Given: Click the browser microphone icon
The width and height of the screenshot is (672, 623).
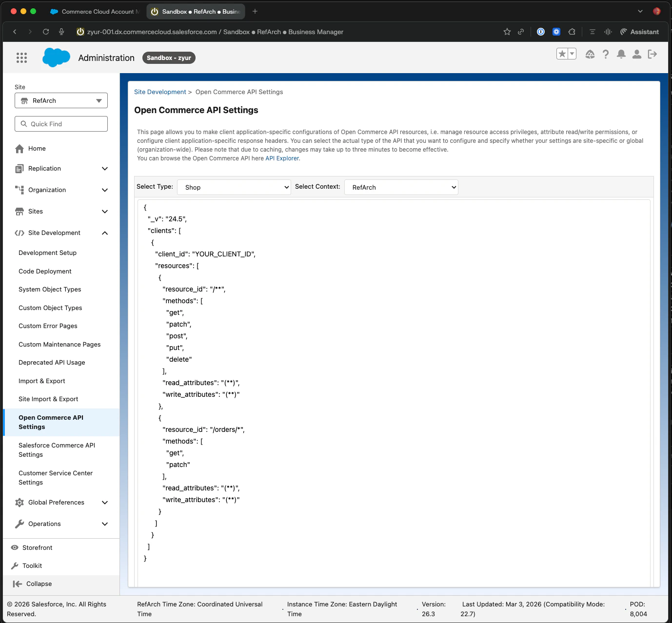Looking at the screenshot, I should coord(61,32).
